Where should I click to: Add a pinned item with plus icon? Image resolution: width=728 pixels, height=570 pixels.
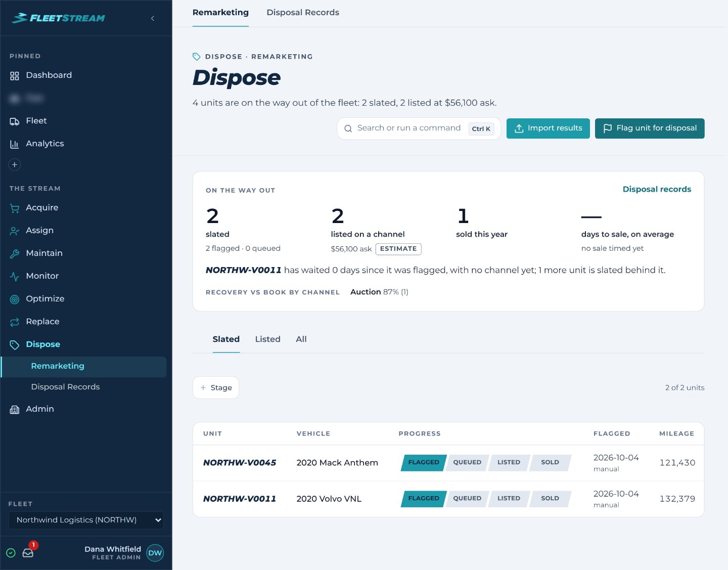[15, 164]
